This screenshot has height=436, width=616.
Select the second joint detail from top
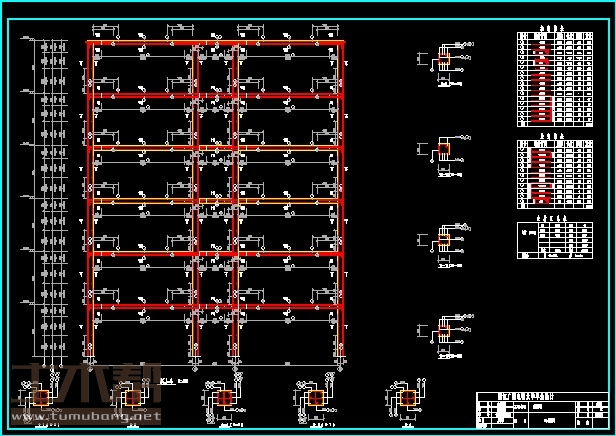coord(444,151)
